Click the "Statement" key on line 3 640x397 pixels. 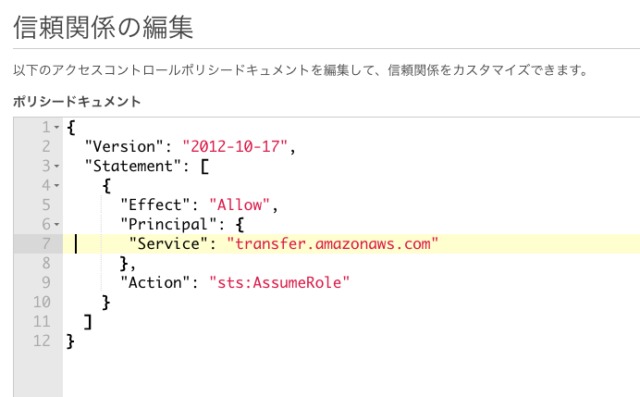pyautogui.click(x=133, y=166)
